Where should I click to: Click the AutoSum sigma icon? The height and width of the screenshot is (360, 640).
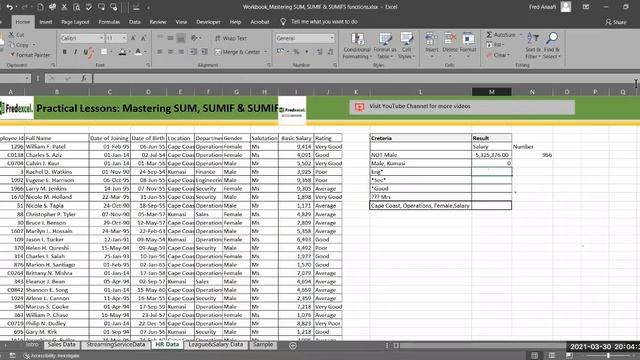489,35
